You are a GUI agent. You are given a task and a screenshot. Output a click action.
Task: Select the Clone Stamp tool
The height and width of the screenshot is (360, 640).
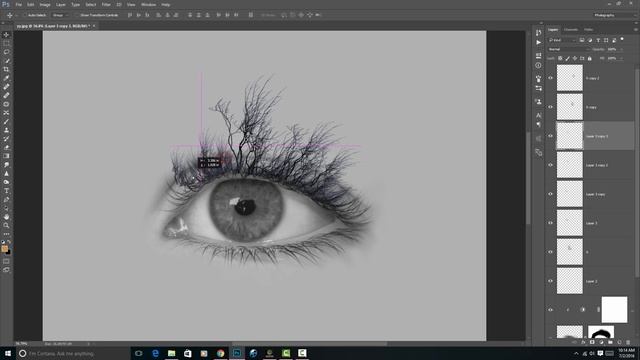tap(6, 130)
